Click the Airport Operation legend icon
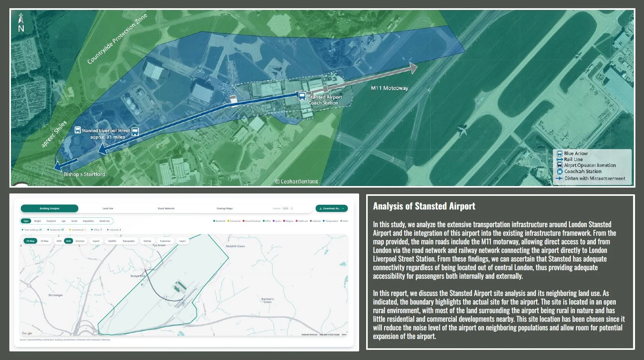Image resolution: width=644 pixels, height=360 pixels. (560, 165)
